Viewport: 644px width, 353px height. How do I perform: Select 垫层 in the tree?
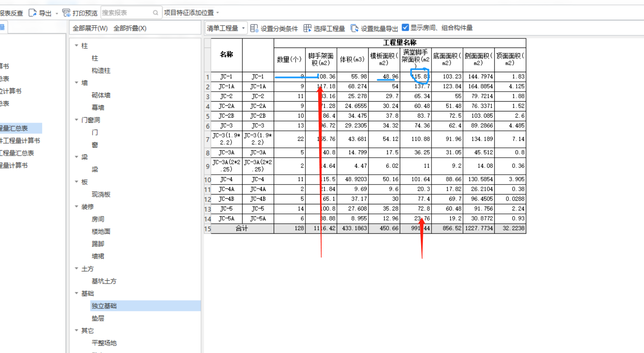tap(98, 318)
